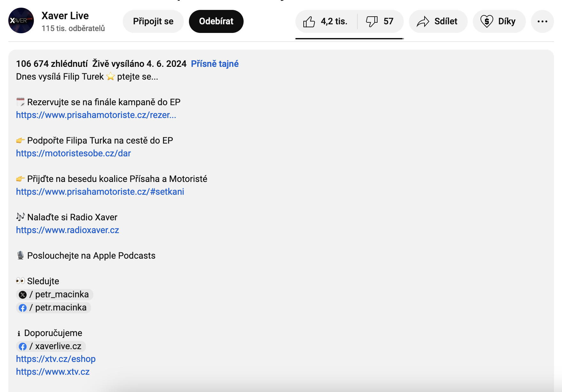Visit the www.xtv.cz link
This screenshot has width=562, height=392.
click(53, 372)
